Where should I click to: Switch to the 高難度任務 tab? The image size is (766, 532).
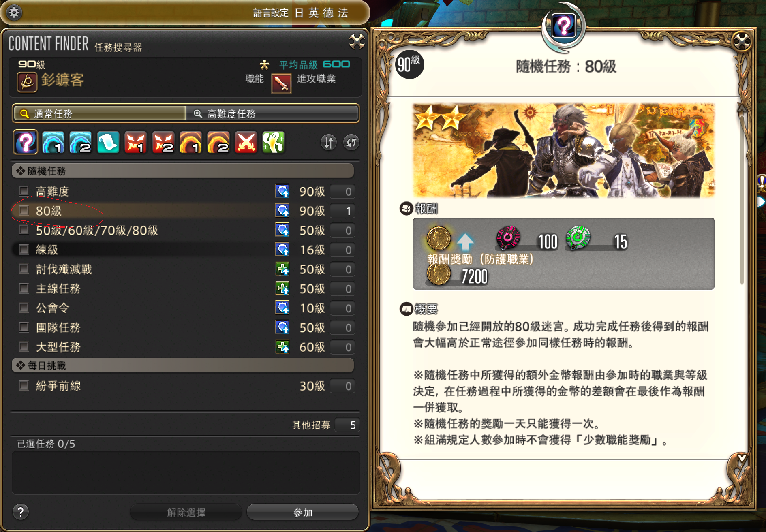[272, 114]
